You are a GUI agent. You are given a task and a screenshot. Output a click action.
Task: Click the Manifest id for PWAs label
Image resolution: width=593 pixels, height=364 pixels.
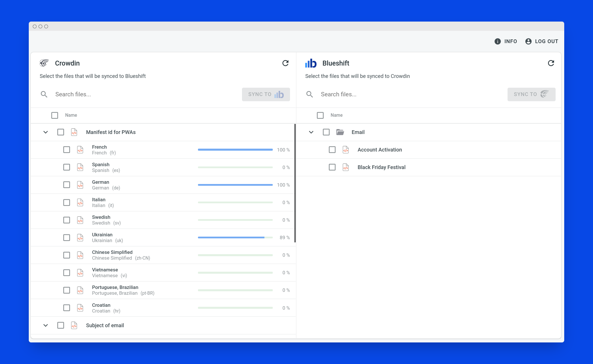(x=111, y=132)
